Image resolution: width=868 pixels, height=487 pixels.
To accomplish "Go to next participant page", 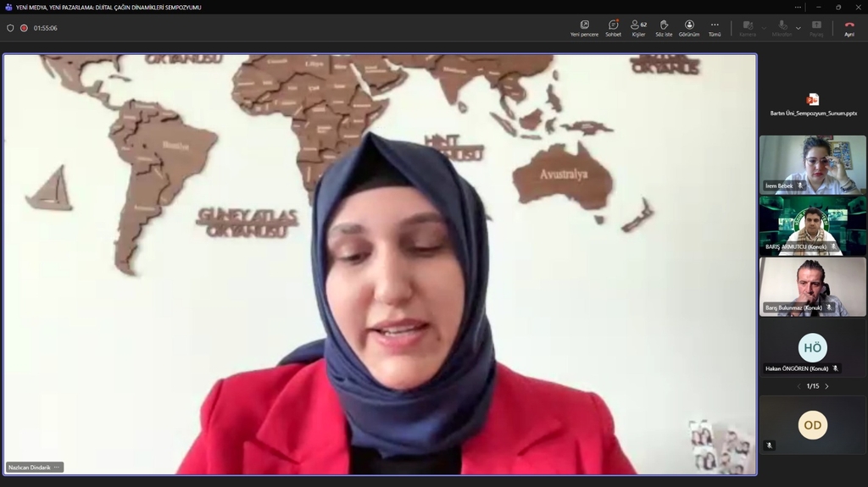I will (827, 386).
